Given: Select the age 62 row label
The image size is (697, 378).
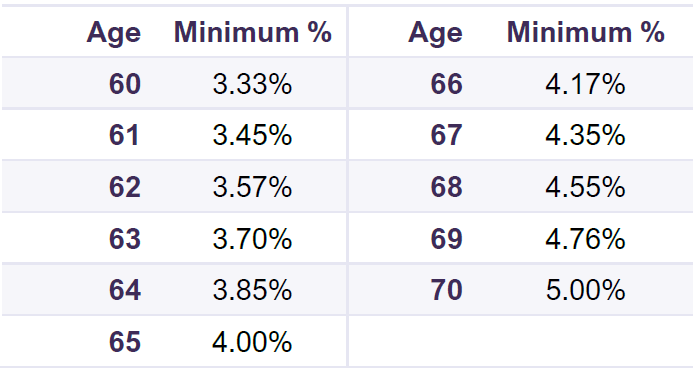Looking at the screenshot, I should tap(125, 187).
